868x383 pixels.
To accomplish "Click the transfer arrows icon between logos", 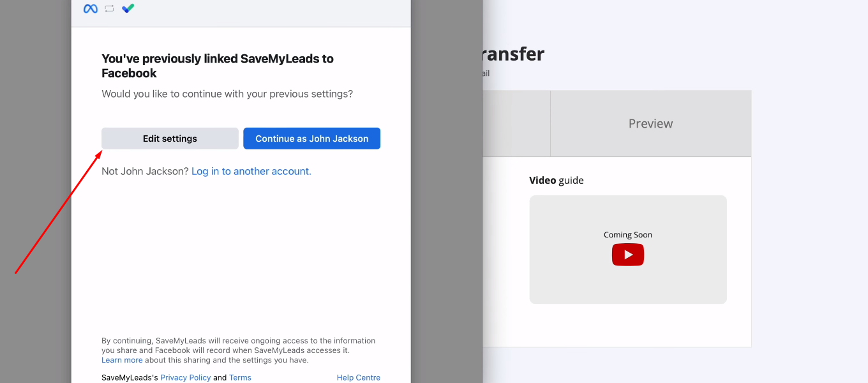I will click(x=109, y=8).
